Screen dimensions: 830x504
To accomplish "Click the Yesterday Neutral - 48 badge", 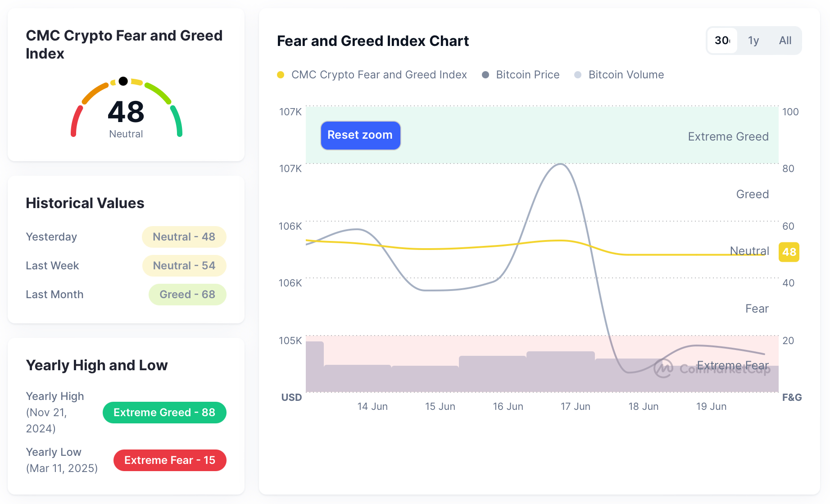I will pos(184,237).
